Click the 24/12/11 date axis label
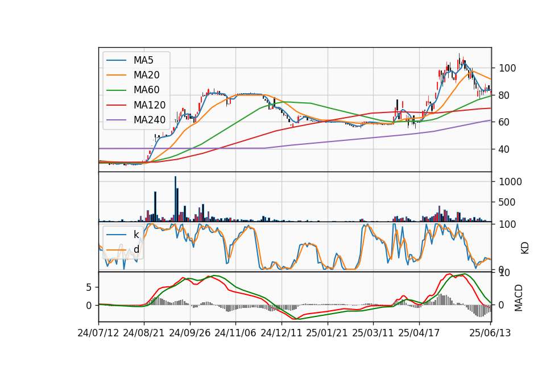The height and width of the screenshot is (392, 546). 282,333
